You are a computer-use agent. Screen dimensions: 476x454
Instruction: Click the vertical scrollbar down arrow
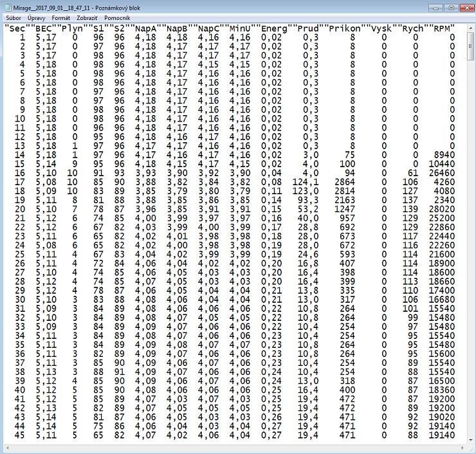[x=471, y=439]
